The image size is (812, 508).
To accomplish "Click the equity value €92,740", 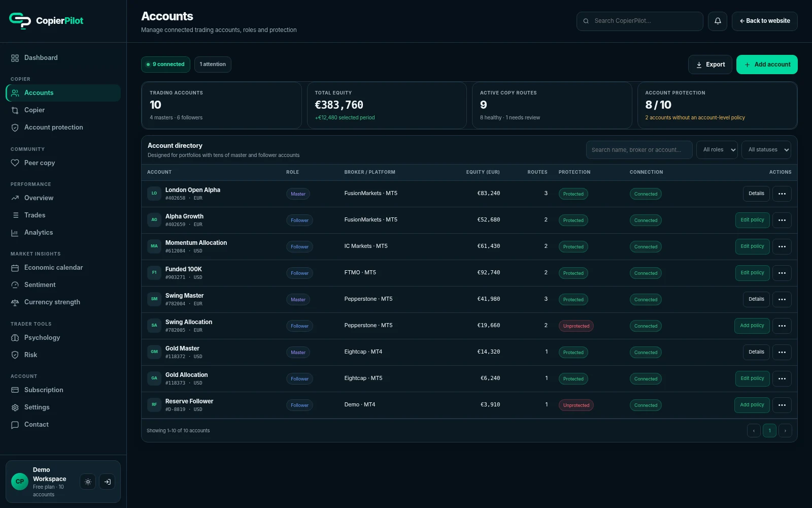I will [488, 273].
